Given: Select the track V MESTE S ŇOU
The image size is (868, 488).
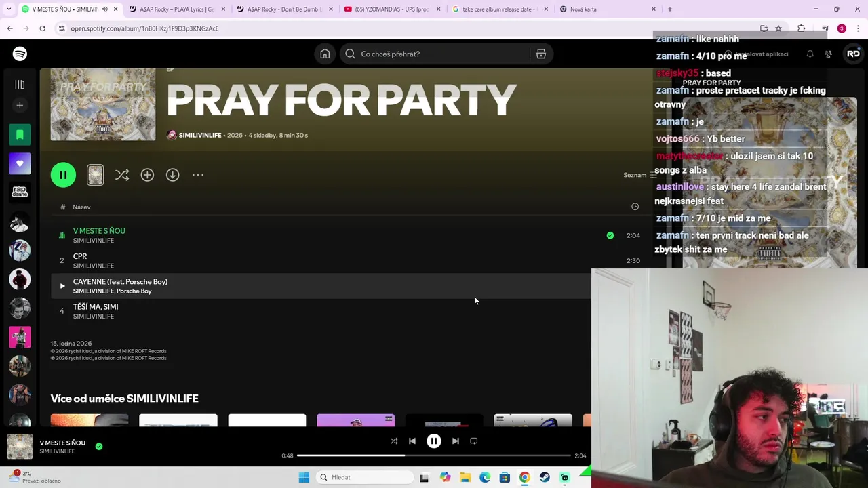Looking at the screenshot, I should [99, 231].
